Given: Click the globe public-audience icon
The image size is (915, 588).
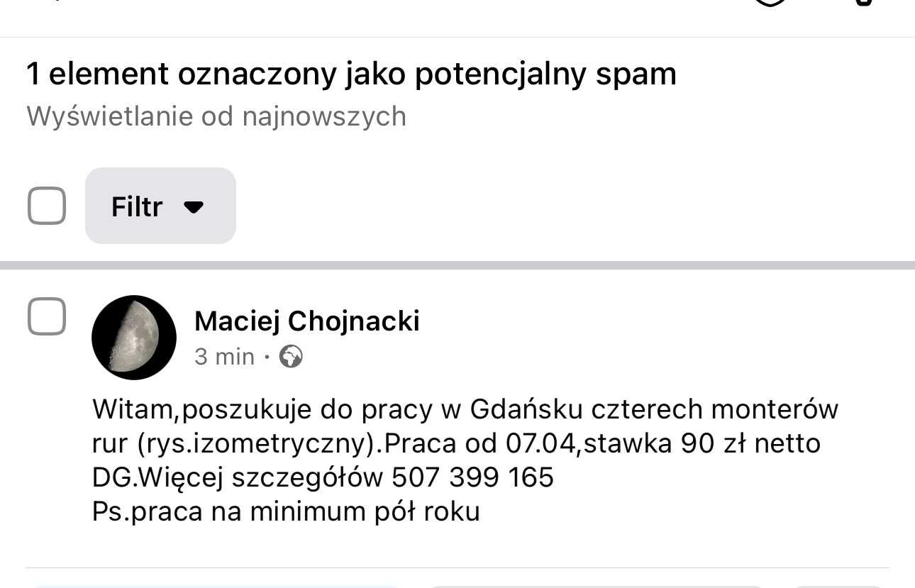Looking at the screenshot, I should [291, 356].
